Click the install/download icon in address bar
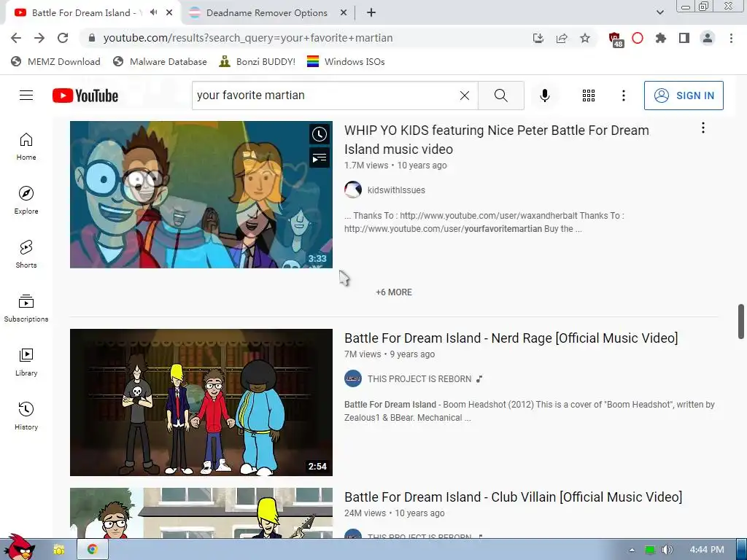Viewport: 747px width, 560px height. [538, 38]
